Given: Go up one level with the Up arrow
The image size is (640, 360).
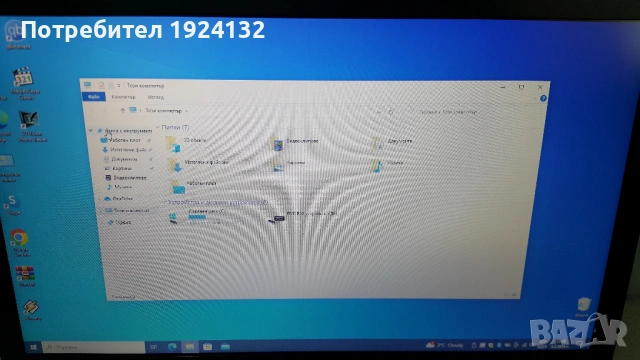Looking at the screenshot, I should (x=122, y=110).
